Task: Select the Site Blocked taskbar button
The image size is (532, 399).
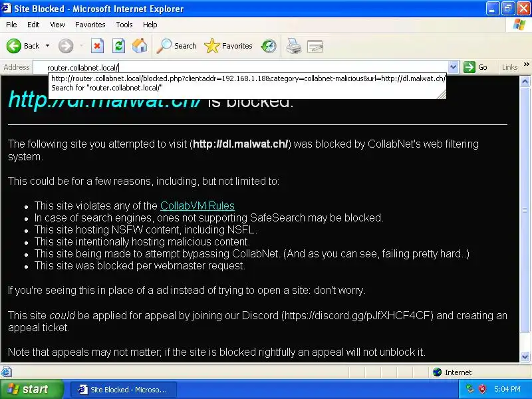Action: pos(124,390)
